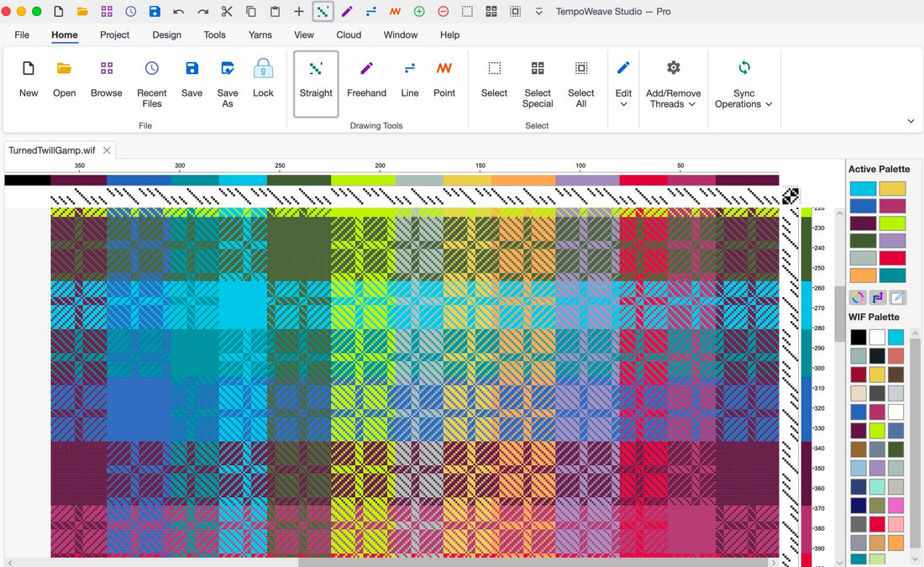
Task: Click the color wheel icon under Active Palette
Action: [x=858, y=297]
